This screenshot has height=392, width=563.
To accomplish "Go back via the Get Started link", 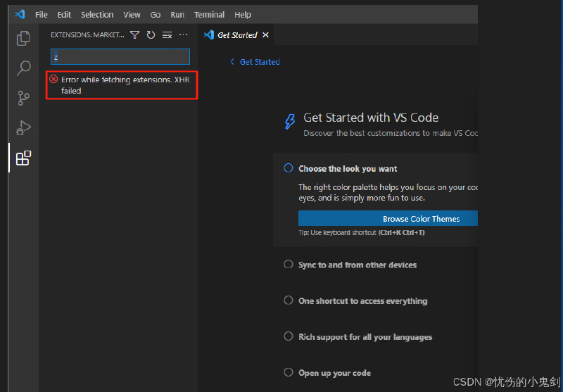I will pos(255,62).
